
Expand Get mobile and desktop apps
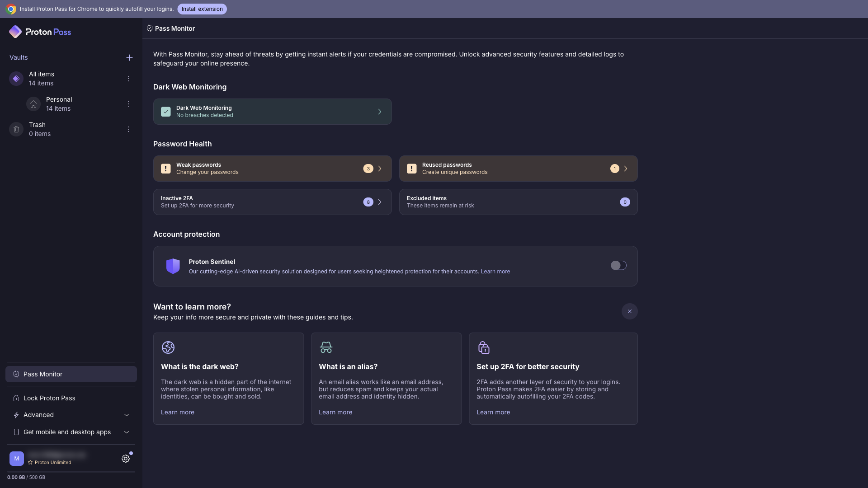[71, 432]
